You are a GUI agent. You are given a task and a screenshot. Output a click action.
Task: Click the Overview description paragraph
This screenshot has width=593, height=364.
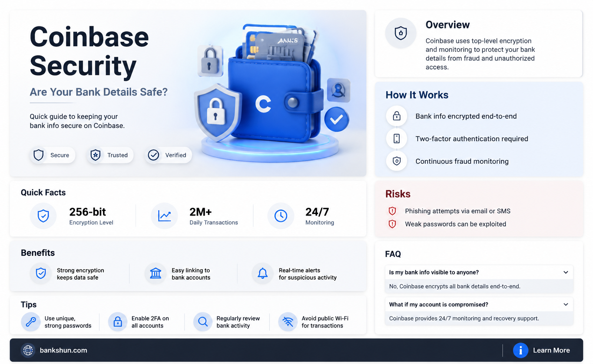coord(480,54)
